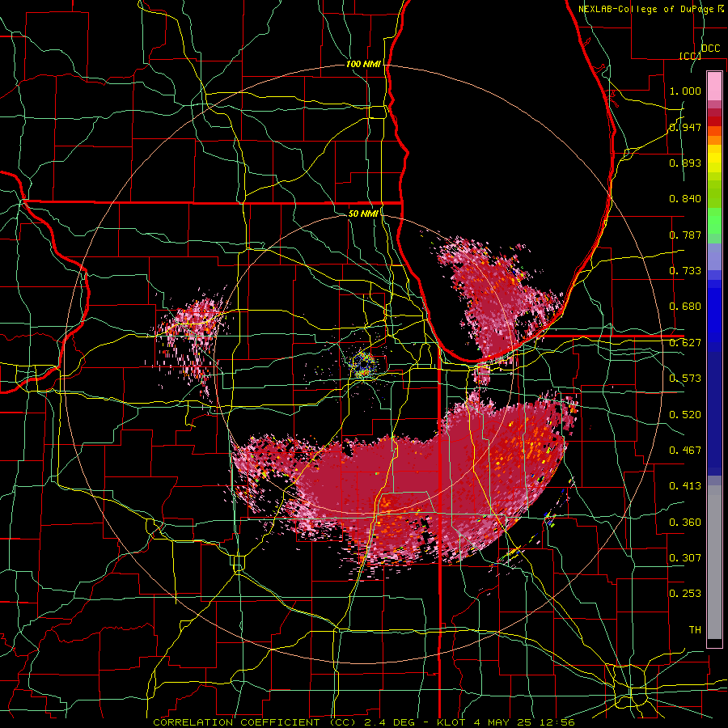
Task: Pick the bright green swatch on the color bar
Action: pos(714,221)
